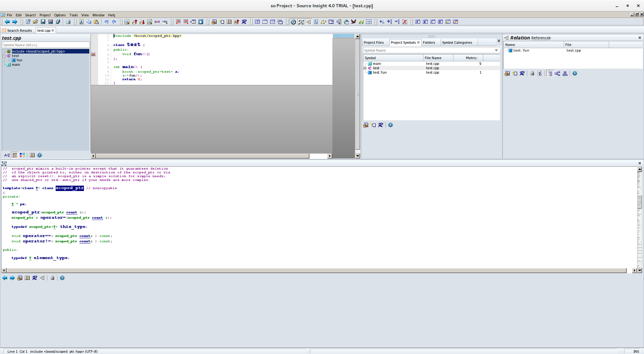
Task: Sort by the File Name column header
Action: tap(438, 58)
